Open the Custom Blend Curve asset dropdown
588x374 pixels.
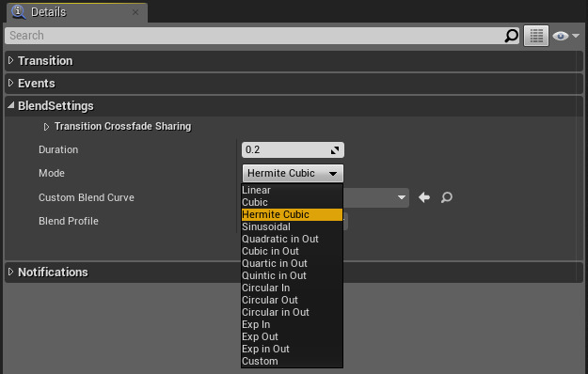[401, 197]
